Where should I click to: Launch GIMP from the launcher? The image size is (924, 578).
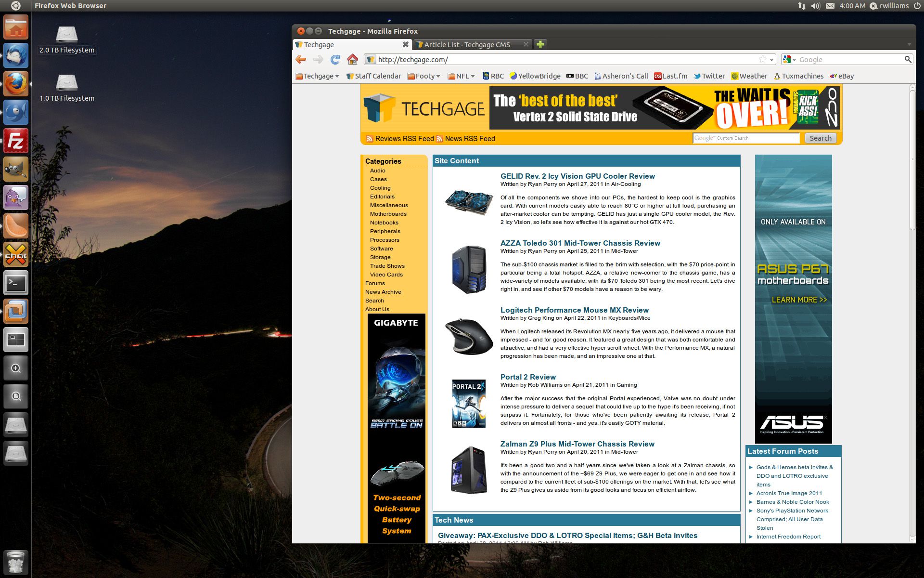tap(16, 169)
